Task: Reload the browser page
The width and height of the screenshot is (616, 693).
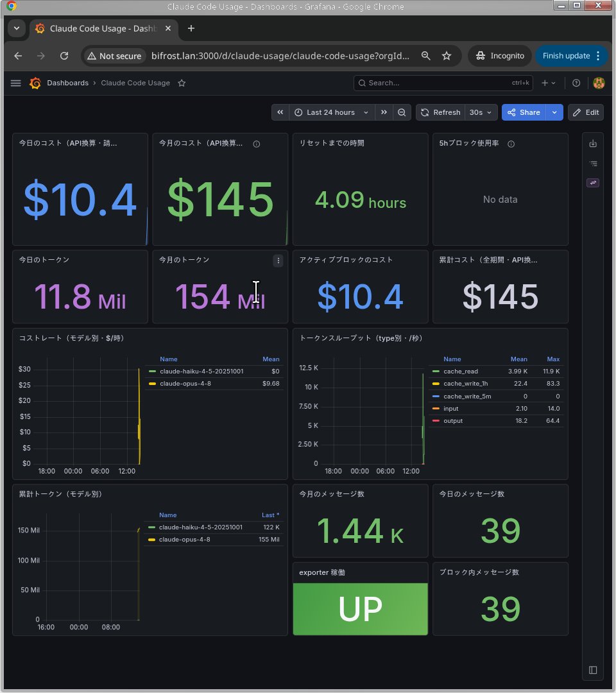Action: [64, 56]
